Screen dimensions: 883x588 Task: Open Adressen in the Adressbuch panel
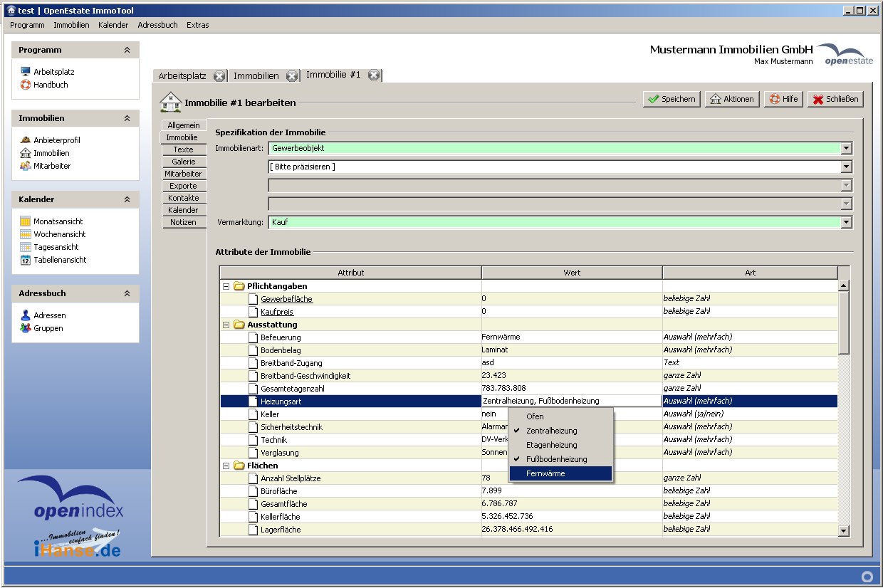(49, 315)
